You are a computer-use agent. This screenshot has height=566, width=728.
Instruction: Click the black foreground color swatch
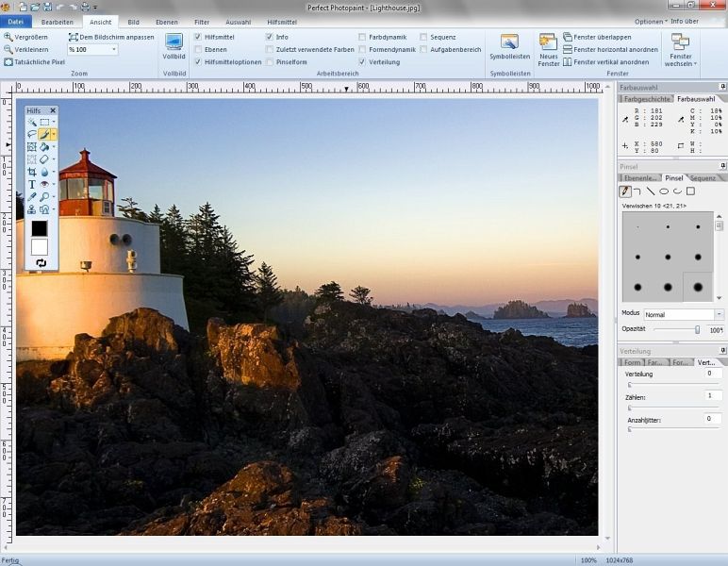coord(40,228)
